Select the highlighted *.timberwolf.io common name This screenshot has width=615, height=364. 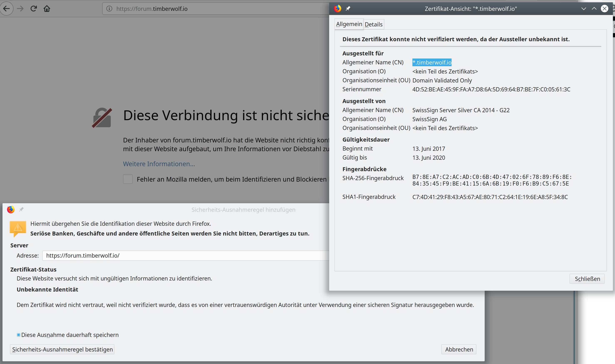point(432,62)
